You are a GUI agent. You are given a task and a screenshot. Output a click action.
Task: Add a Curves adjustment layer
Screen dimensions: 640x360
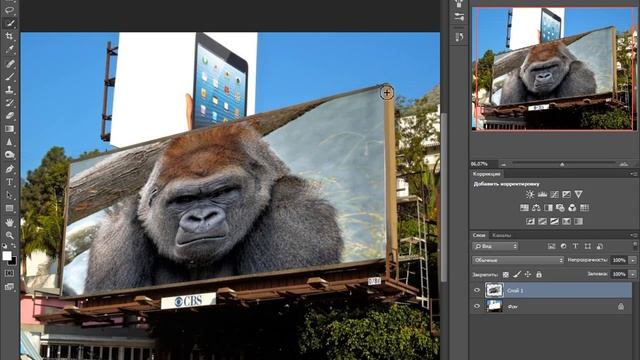coord(554,194)
